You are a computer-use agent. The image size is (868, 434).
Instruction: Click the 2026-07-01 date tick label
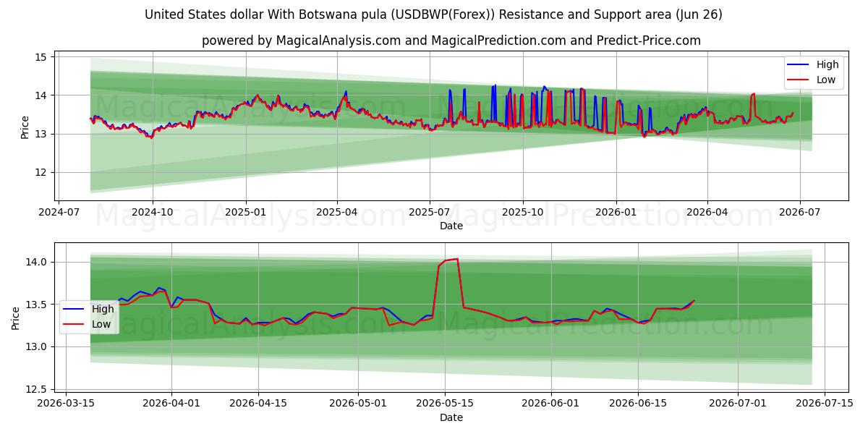pos(737,404)
